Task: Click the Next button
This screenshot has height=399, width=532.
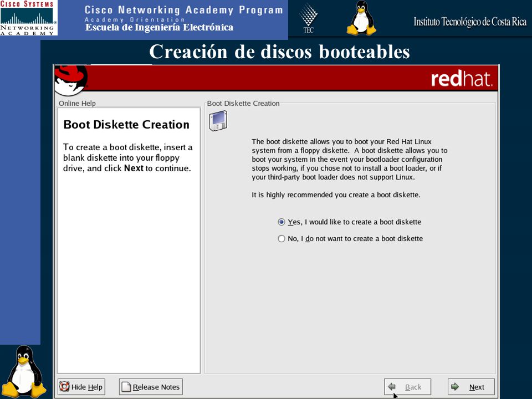Action: point(471,387)
